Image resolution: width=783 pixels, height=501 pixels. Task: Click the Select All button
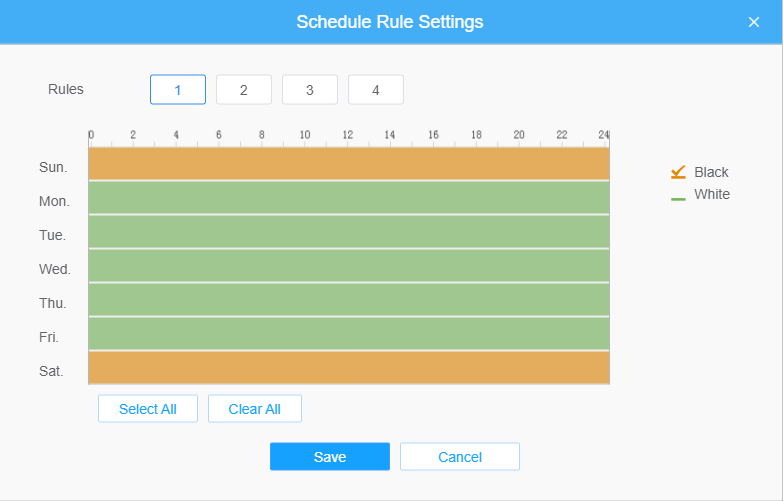coord(148,409)
